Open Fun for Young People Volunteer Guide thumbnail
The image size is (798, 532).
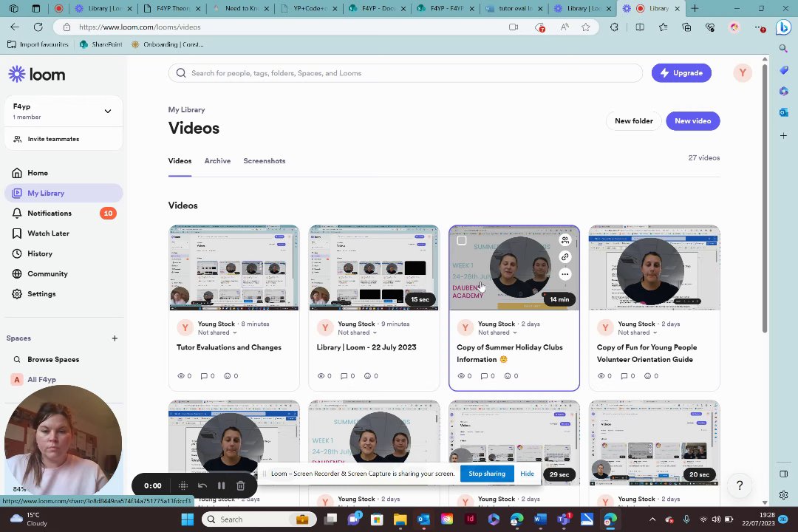click(x=654, y=267)
